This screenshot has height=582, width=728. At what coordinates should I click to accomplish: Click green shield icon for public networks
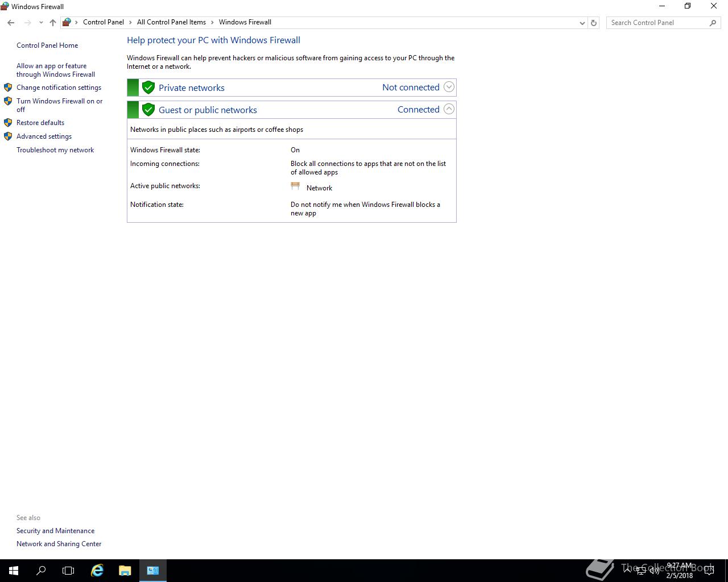(x=148, y=110)
